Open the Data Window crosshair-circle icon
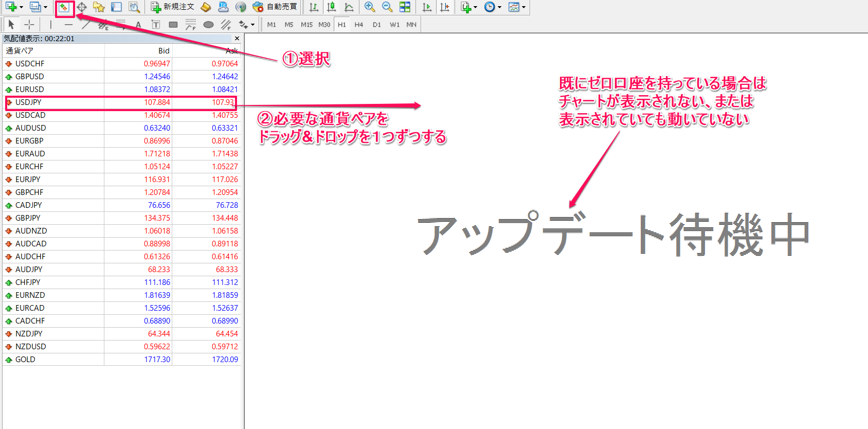The image size is (868, 429). pos(82,7)
